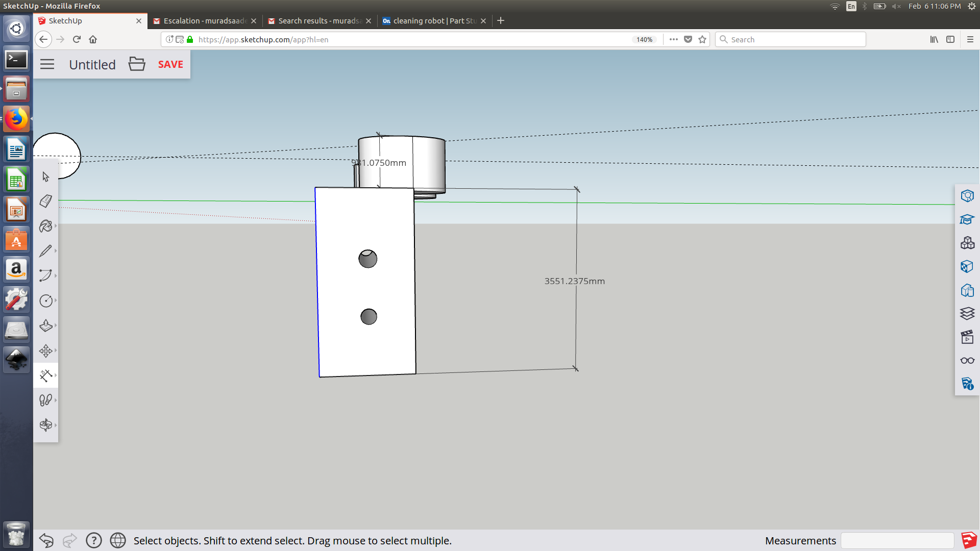Choose the Walk footprints tool
The height and width of the screenshot is (551, 980).
point(45,400)
